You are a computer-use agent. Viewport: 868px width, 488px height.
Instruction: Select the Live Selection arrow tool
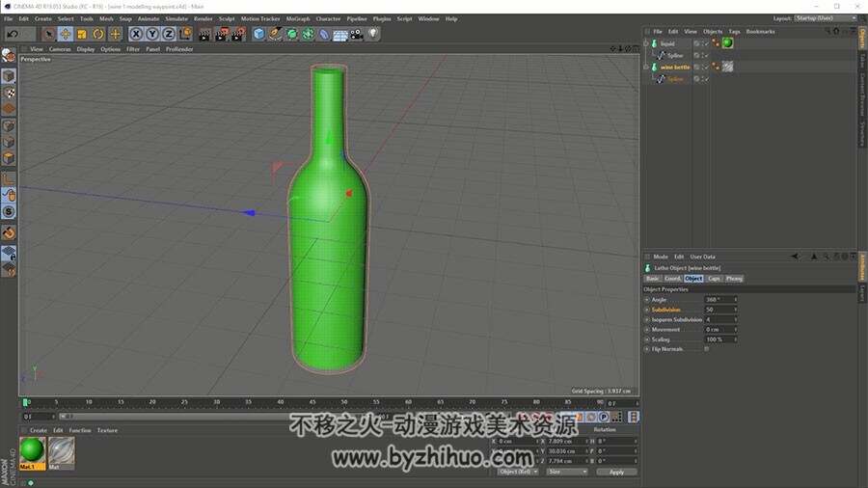tap(49, 35)
